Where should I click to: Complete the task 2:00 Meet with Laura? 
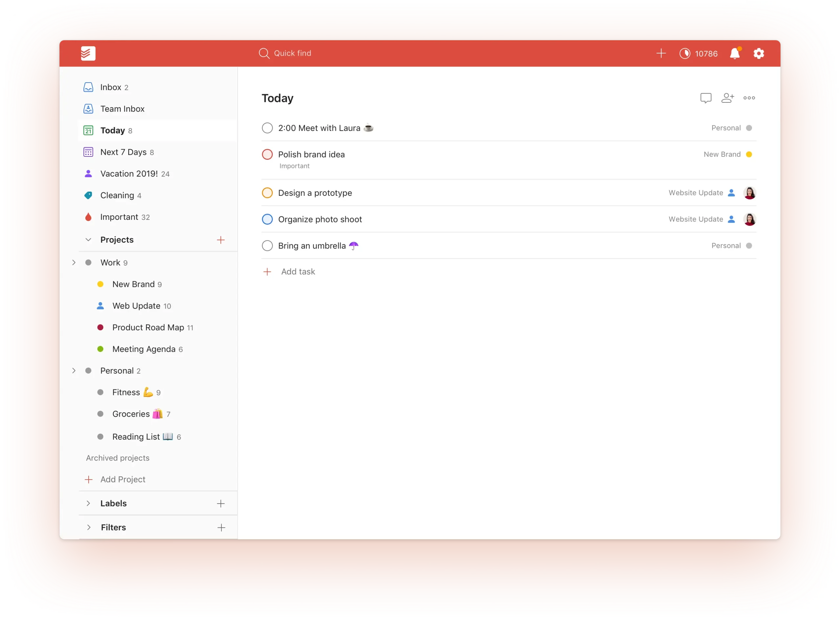click(267, 128)
